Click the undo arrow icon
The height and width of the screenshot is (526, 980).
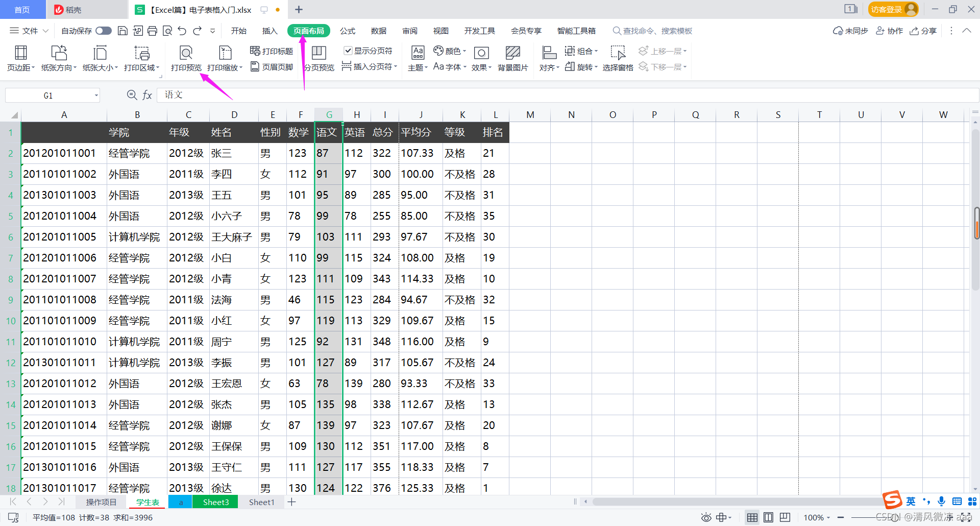182,31
